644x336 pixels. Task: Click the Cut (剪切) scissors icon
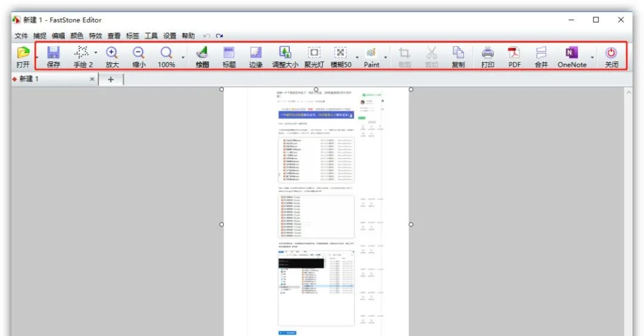[431, 52]
